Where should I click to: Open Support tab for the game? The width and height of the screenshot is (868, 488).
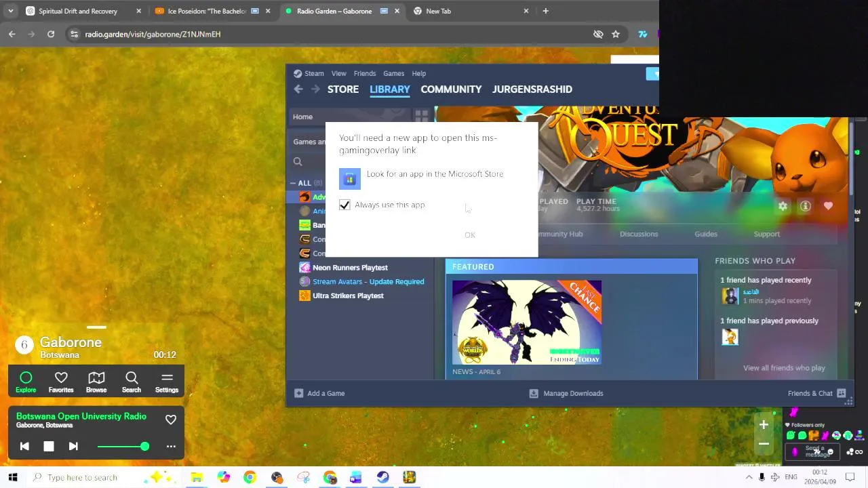[767, 234]
